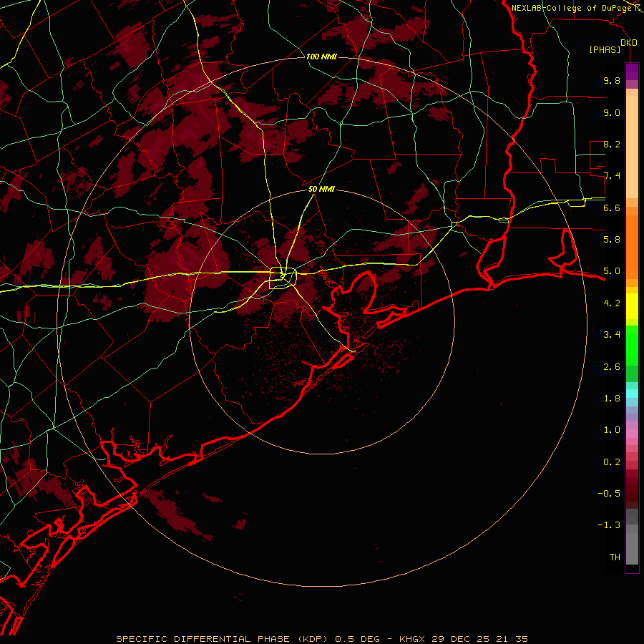Viewport: 644px width, 644px height.
Task: Pick the peach color band beside 8.2
Action: (x=632, y=147)
